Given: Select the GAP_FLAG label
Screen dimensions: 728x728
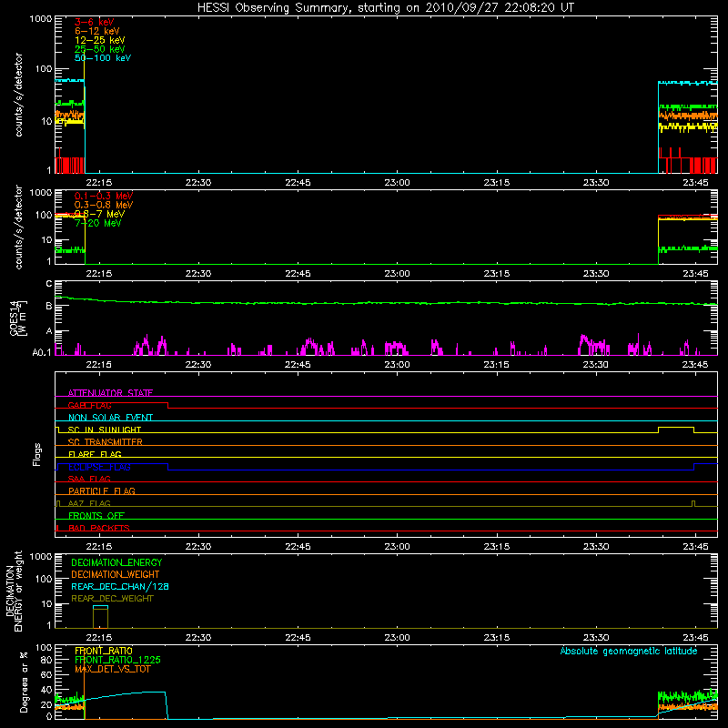Looking at the screenshot, I should pos(89,405).
